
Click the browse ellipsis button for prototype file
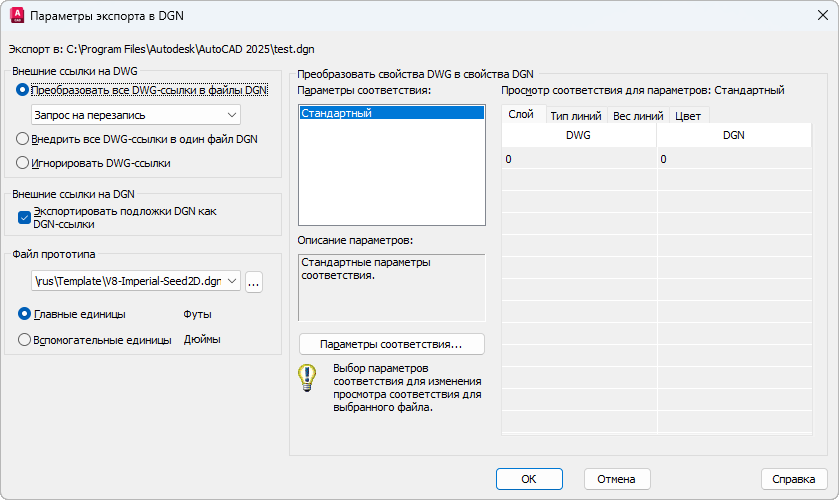pos(254,282)
